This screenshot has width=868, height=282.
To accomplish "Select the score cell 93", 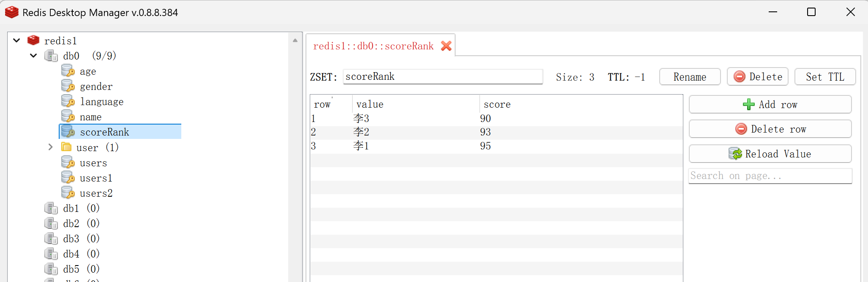I will (x=485, y=132).
